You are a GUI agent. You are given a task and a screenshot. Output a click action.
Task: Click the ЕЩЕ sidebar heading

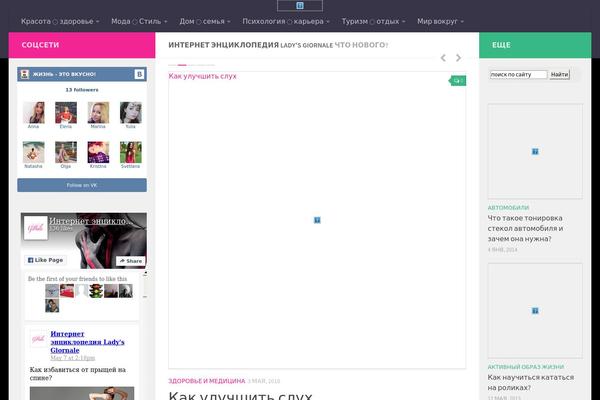(501, 45)
